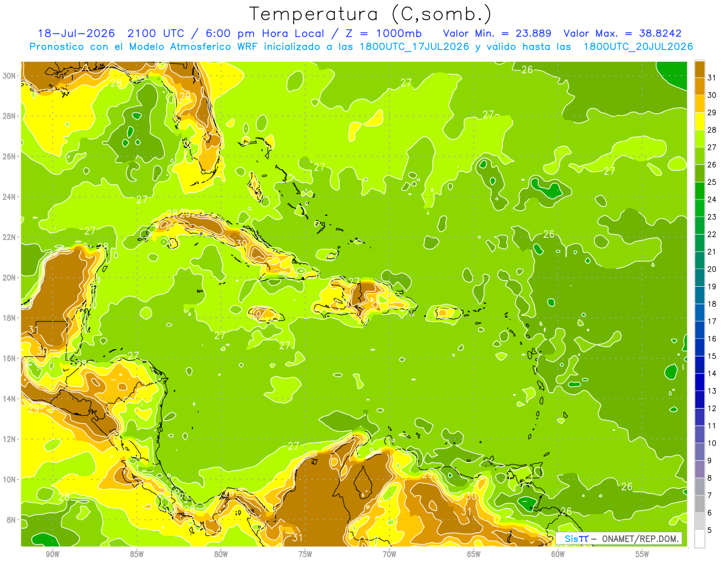Click color bar scale value "24"

click(712, 199)
